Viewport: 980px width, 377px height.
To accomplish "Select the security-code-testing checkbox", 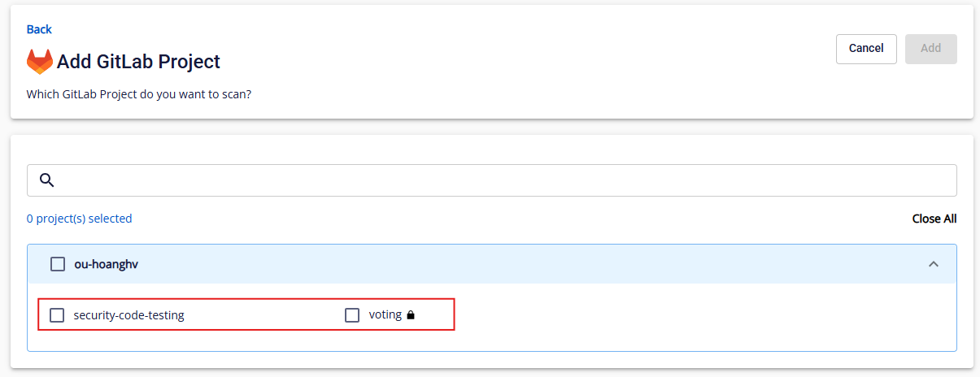I will click(57, 315).
